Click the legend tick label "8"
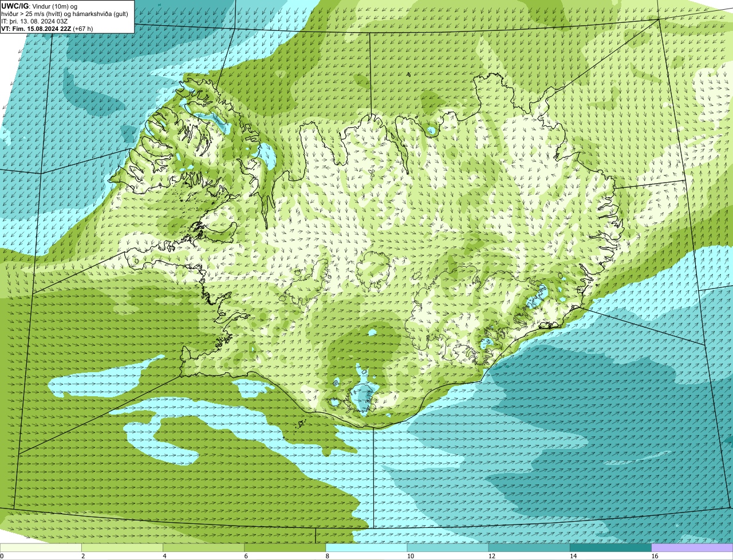The image size is (733, 560). 328,556
